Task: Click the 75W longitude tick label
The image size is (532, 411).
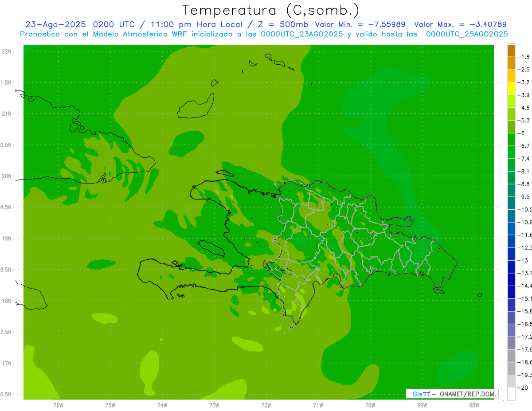Action: 110,405
